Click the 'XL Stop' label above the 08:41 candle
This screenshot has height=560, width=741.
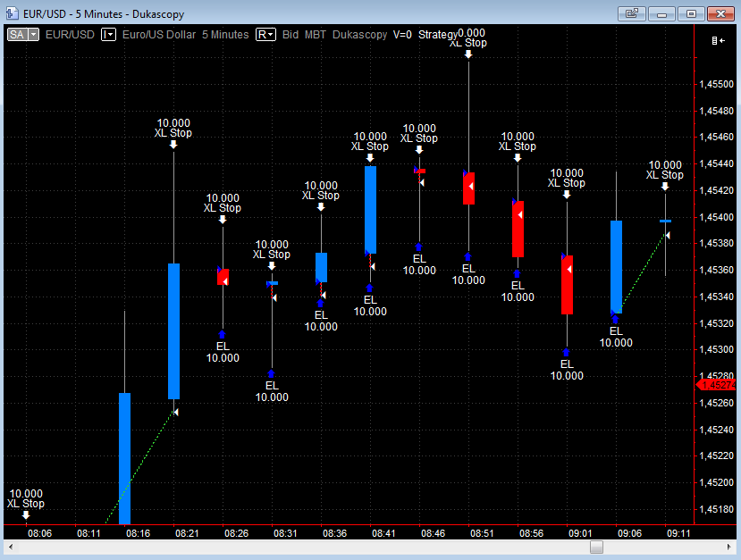369,146
